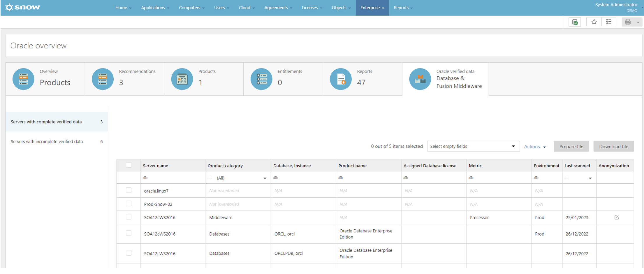Open the Home menu
Screen dimensions: 644x274
coord(123,8)
